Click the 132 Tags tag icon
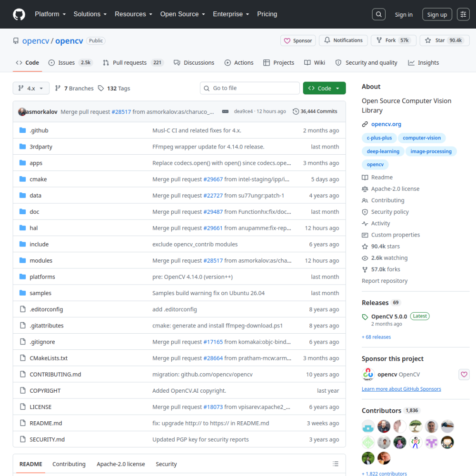Image resolution: width=476 pixels, height=476 pixels. tap(101, 89)
